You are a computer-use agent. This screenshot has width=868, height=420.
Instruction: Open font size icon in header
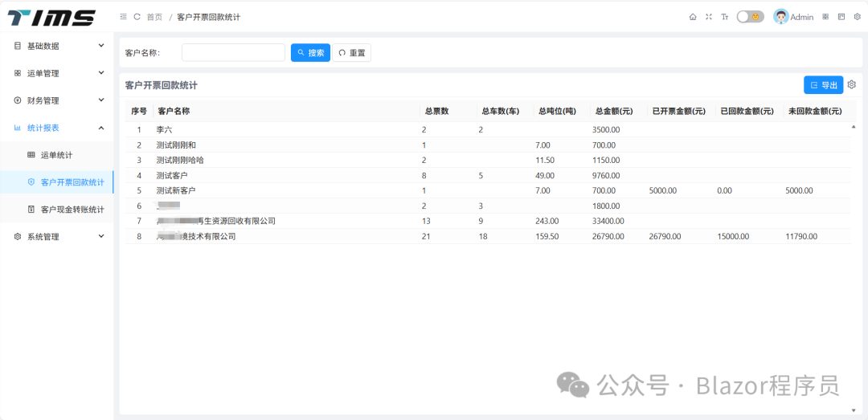click(x=725, y=17)
